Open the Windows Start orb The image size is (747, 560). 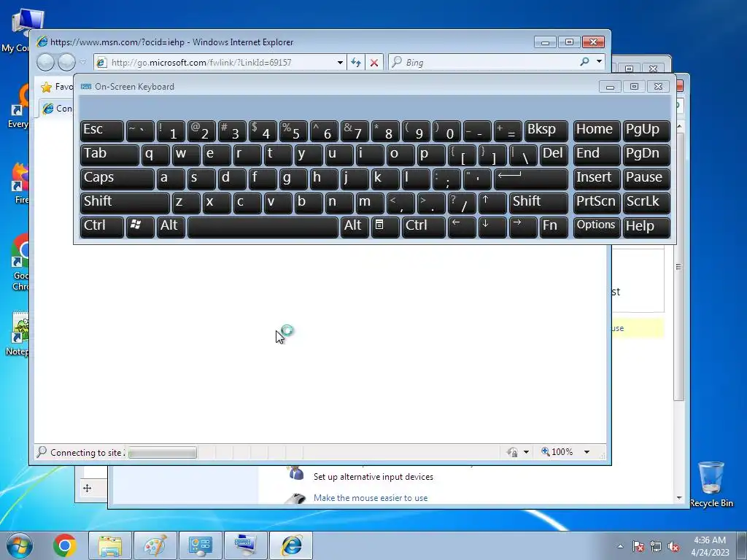click(20, 545)
